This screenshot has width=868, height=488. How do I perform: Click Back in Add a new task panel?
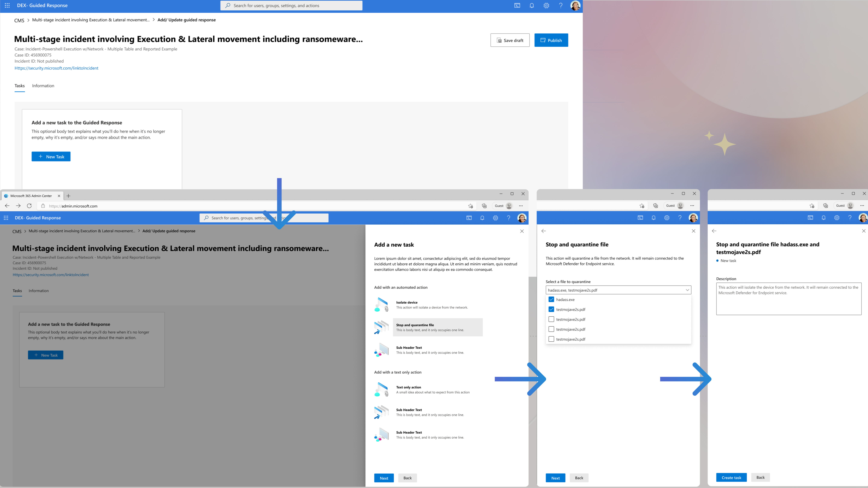(x=407, y=478)
